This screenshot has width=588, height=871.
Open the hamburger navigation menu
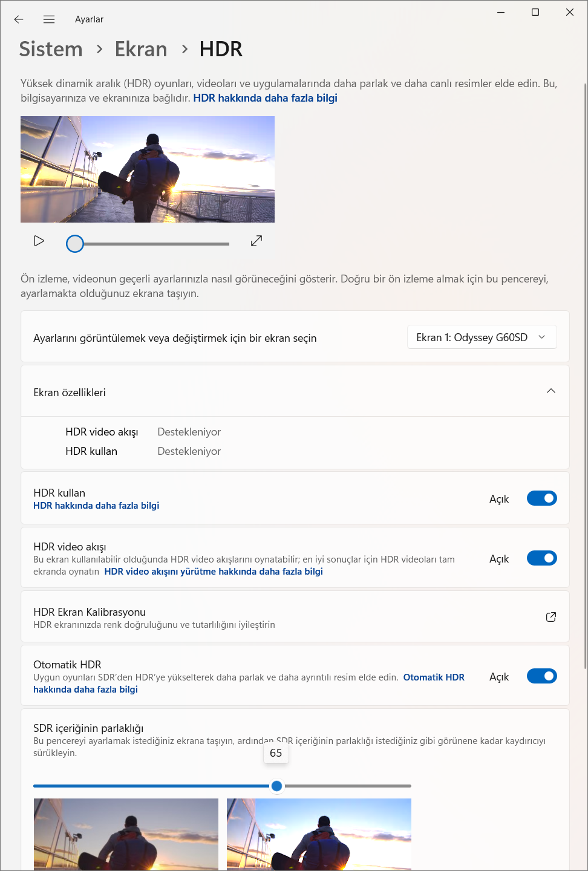[x=49, y=19]
